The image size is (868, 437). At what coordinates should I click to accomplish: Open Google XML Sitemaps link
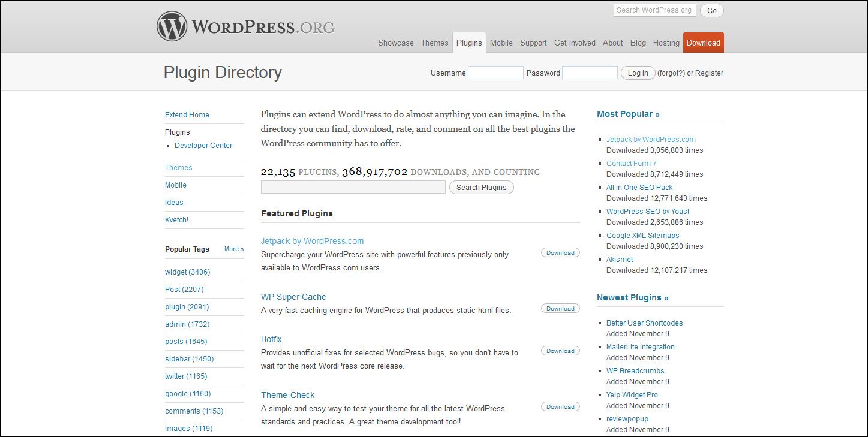click(642, 236)
